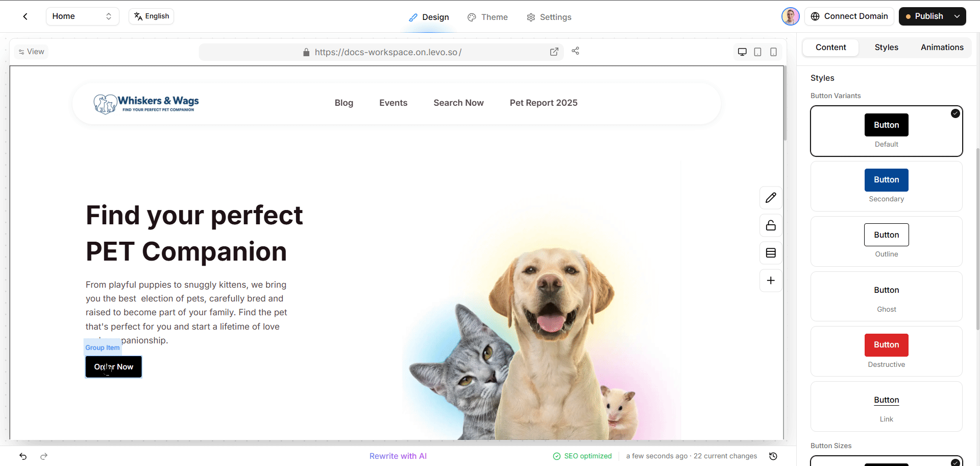This screenshot has height=466, width=980.
Task: Switch to the Animations tab
Action: click(942, 48)
